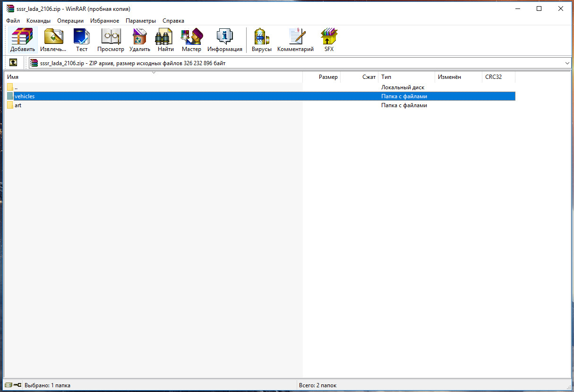Open the Справка menu
This screenshot has height=392, width=574.
pos(173,21)
